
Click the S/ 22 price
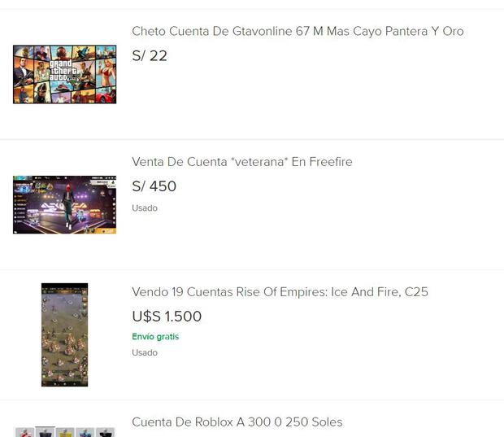[x=150, y=56]
